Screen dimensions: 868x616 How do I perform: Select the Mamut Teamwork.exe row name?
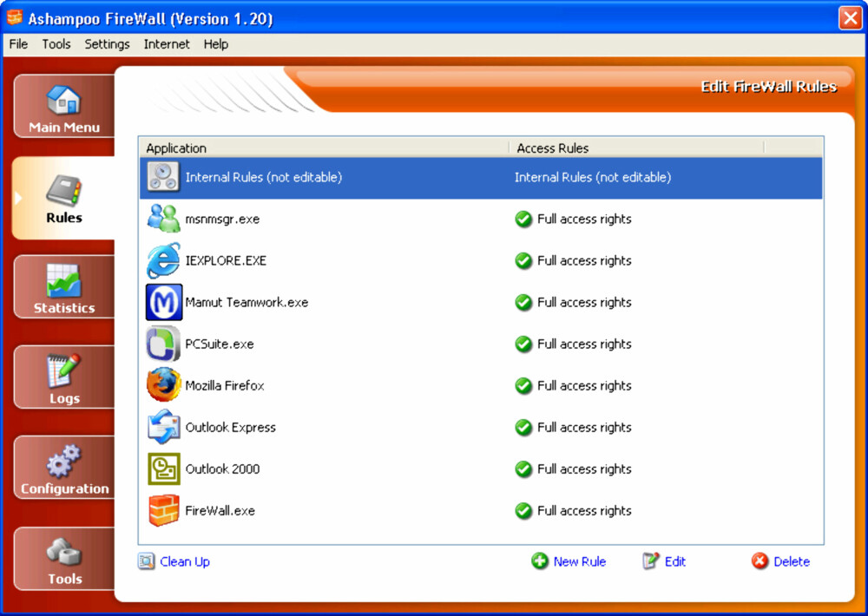coord(247,302)
